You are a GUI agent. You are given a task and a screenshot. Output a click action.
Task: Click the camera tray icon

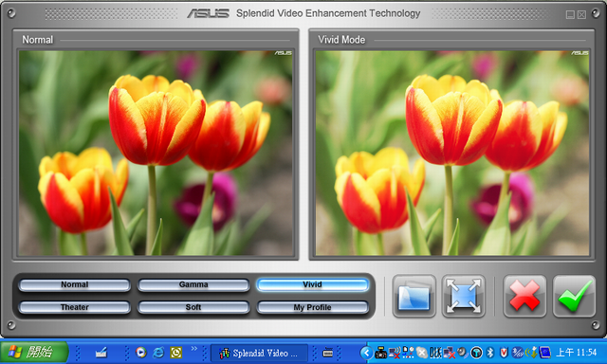point(381,353)
